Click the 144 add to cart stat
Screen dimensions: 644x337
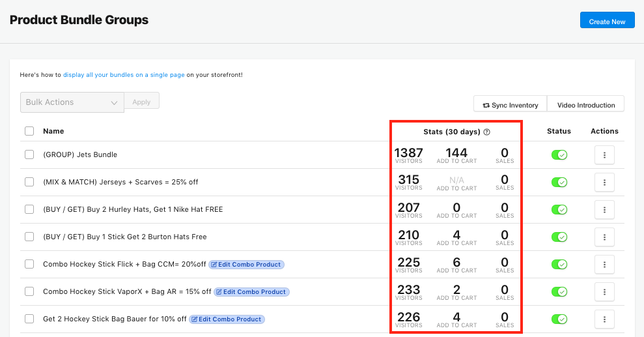456,155
